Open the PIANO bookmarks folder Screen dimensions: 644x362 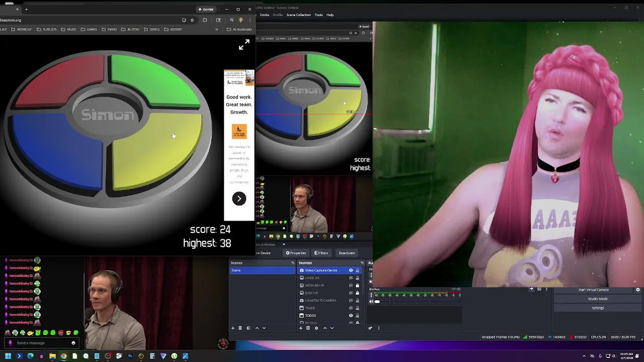pyautogui.click(x=109, y=29)
